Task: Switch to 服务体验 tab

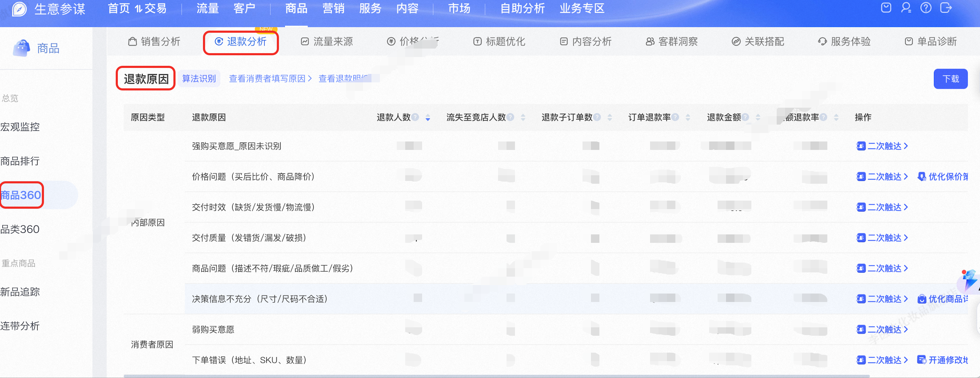Action: click(844, 42)
